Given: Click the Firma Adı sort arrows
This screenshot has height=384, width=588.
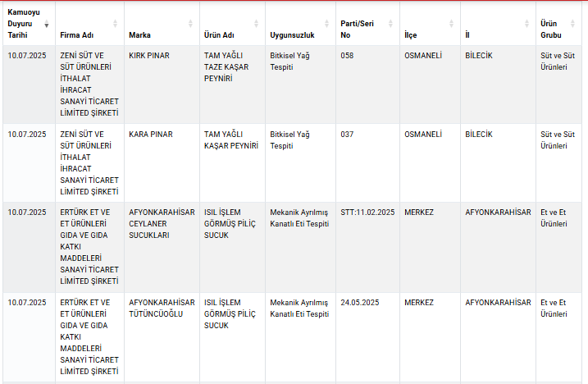Looking at the screenshot, I should click(x=115, y=24).
